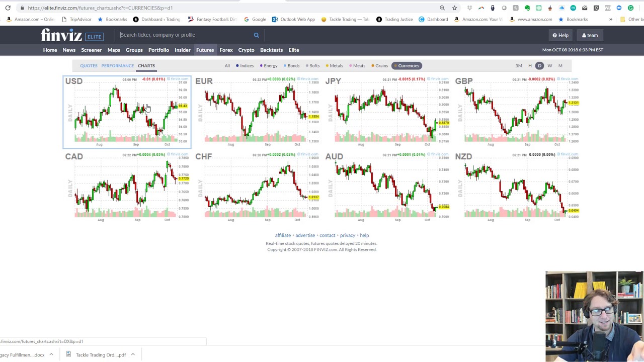Open the USD chart thumbnail
644x362 pixels.
pyautogui.click(x=127, y=112)
